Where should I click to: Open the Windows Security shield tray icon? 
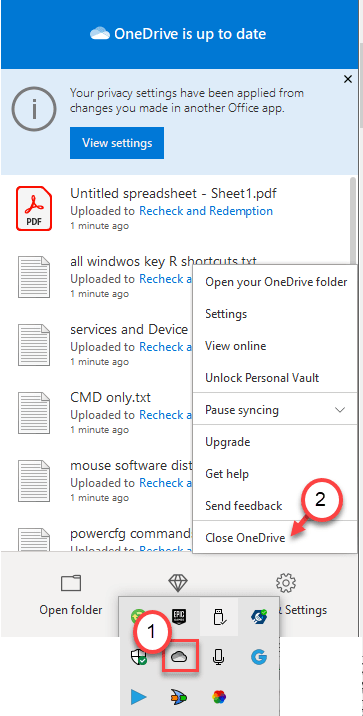(x=139, y=657)
